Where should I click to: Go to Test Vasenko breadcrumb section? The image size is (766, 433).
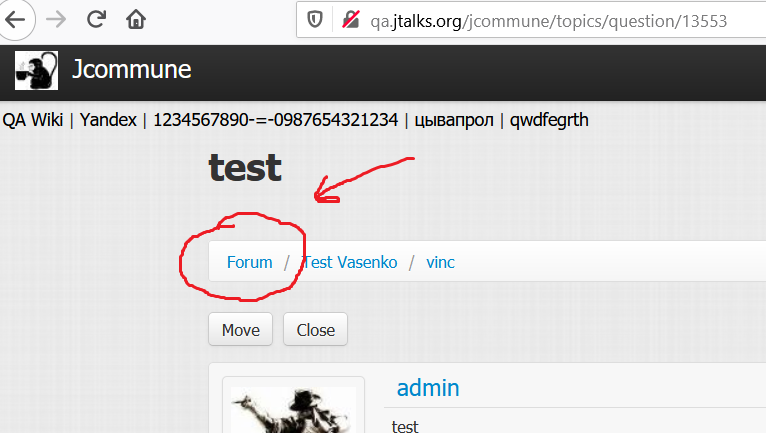pyautogui.click(x=350, y=262)
